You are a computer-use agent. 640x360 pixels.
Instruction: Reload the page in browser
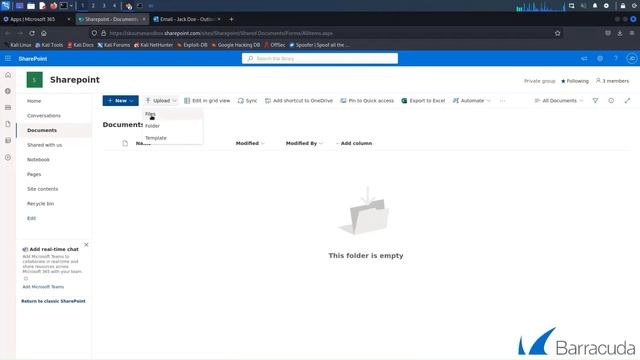32,33
